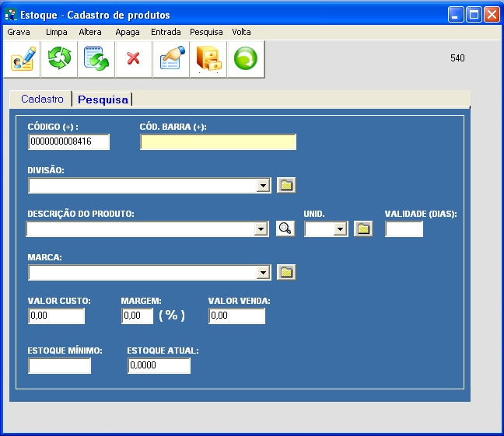The width and height of the screenshot is (504, 436).
Task: Open the Altera menu in menu bar
Action: [x=90, y=32]
